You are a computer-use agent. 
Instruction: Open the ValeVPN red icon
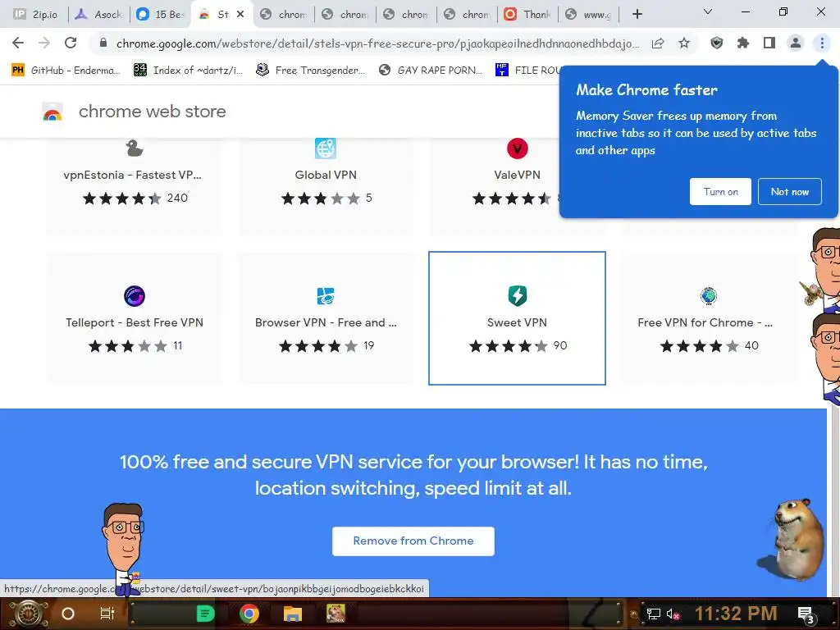pyautogui.click(x=518, y=148)
